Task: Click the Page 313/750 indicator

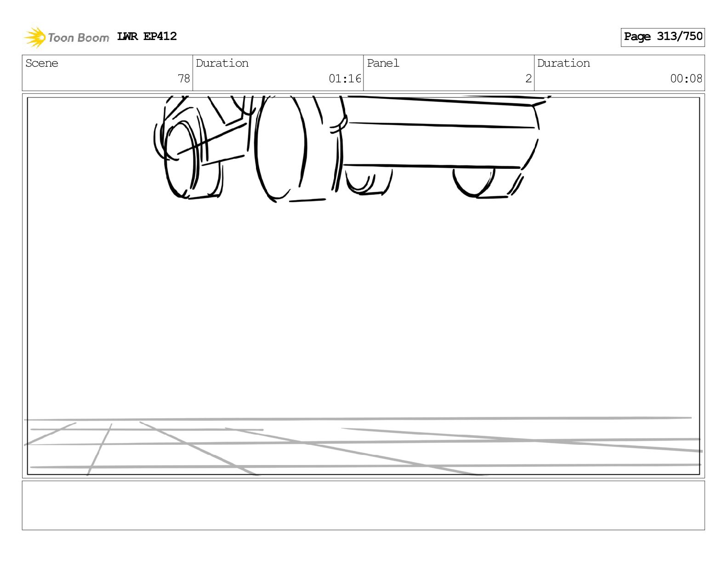Action: tap(663, 37)
